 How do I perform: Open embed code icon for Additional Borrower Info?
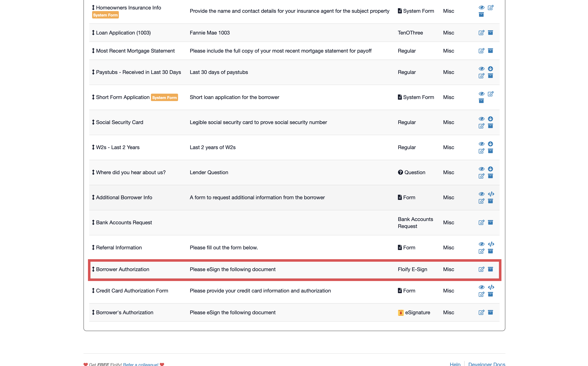coord(491,194)
